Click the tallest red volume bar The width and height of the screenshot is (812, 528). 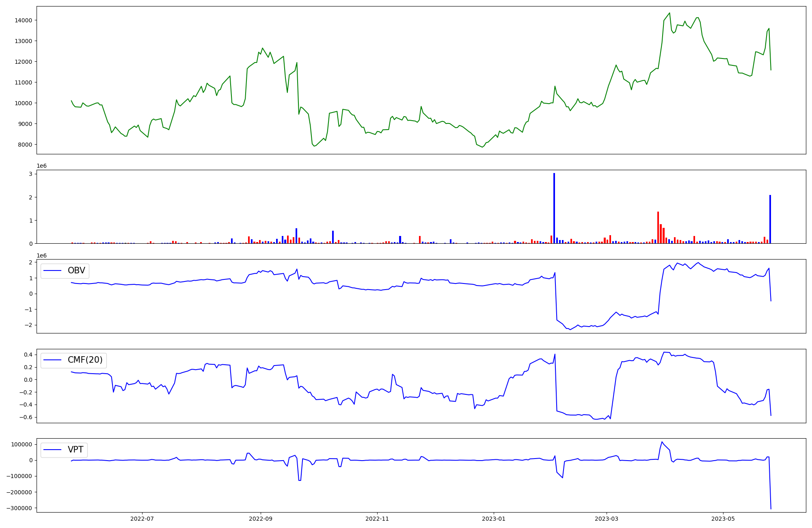[658, 227]
